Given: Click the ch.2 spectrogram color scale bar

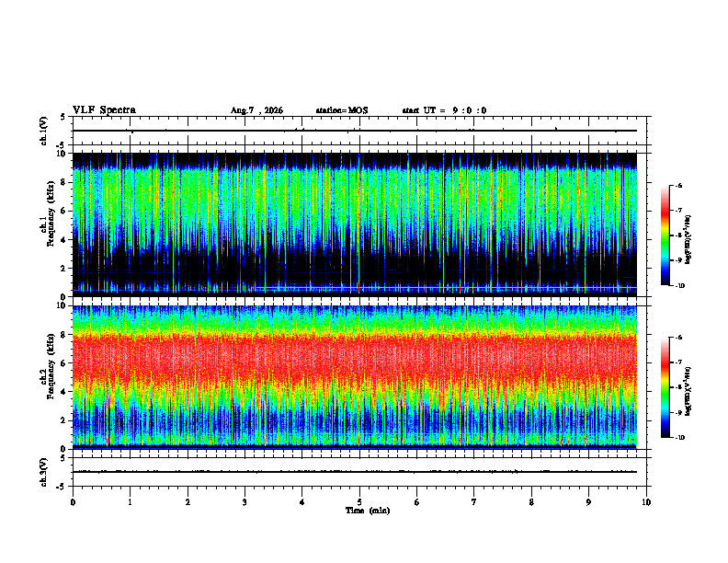Looking at the screenshot, I should pos(665,387).
